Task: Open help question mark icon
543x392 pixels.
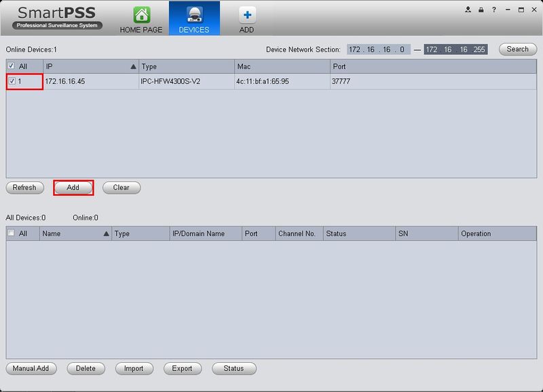Action: pos(494,9)
